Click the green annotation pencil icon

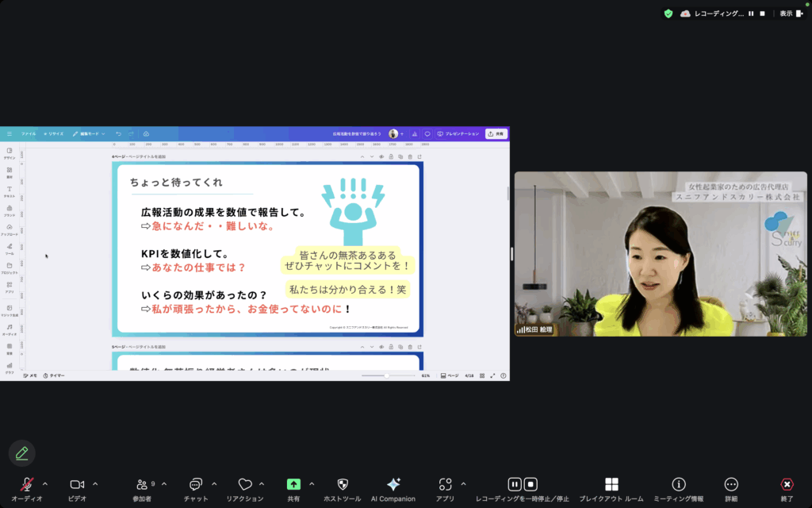(x=22, y=453)
